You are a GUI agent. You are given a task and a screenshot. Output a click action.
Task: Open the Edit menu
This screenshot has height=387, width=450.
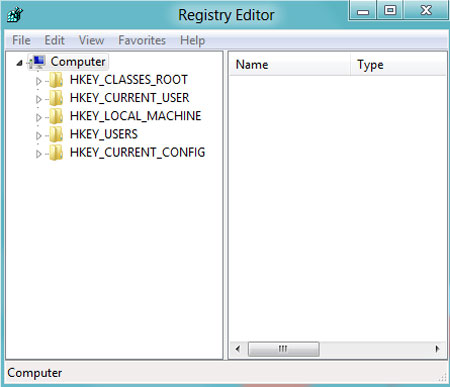(54, 40)
